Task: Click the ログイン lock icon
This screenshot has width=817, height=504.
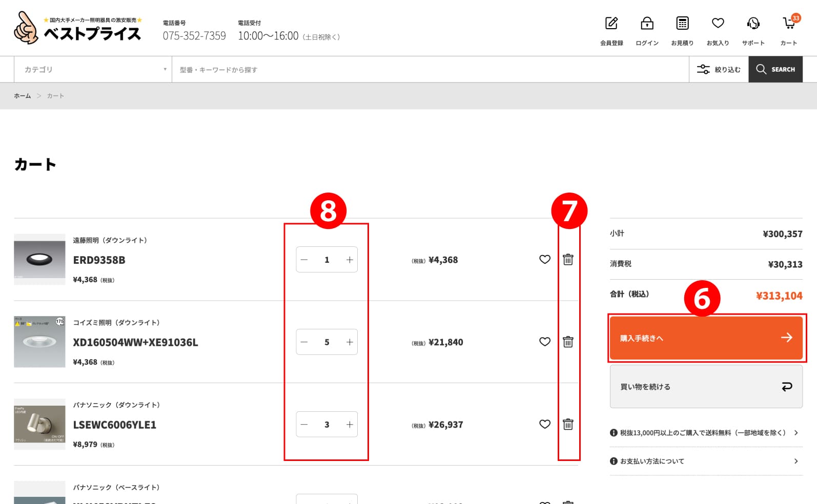Action: coord(647,24)
